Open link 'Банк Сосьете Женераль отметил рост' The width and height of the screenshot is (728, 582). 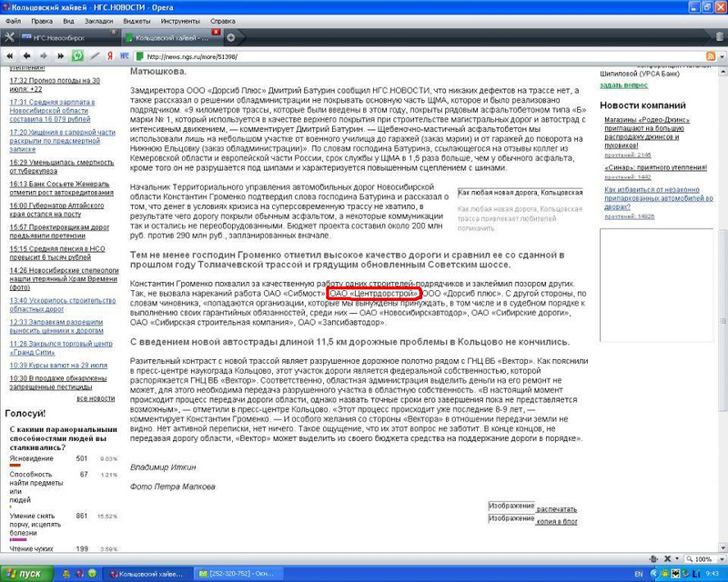(x=61, y=188)
